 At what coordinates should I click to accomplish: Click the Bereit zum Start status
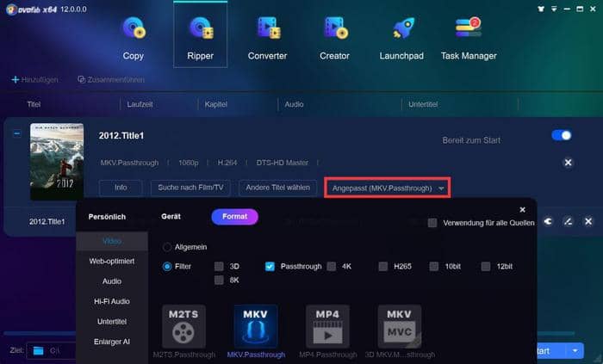(x=471, y=140)
